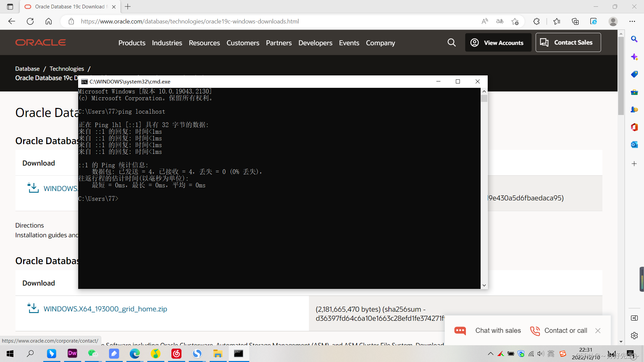Viewport: 644px width, 362px height.
Task: Open the browser Extensions icon
Action: click(x=537, y=21)
